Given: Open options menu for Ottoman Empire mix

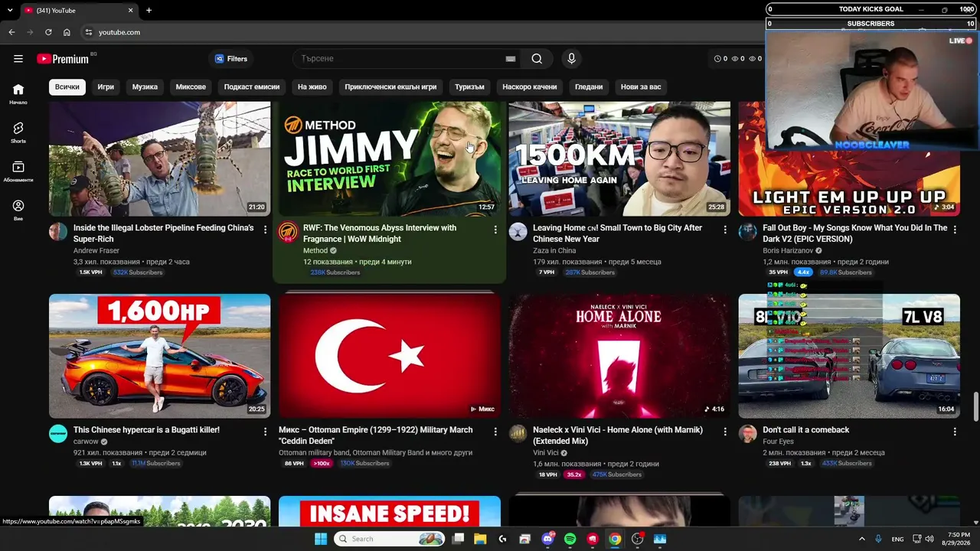Looking at the screenshot, I should [495, 432].
